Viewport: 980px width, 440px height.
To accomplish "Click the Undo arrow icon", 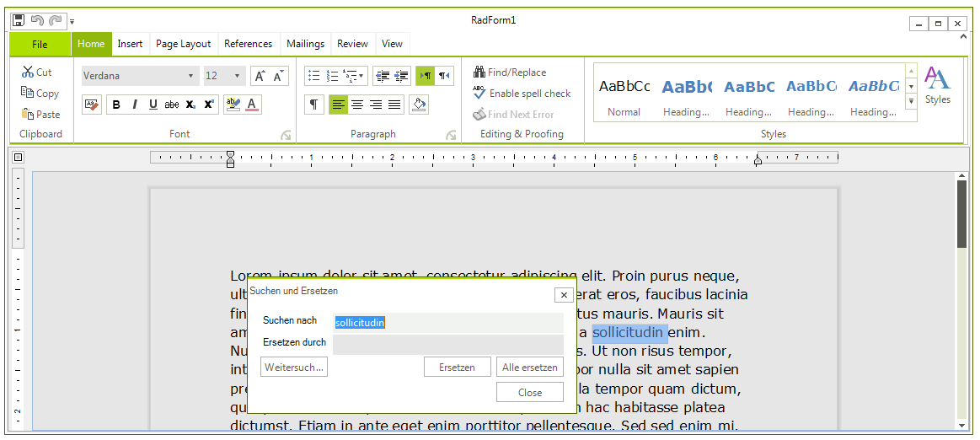I will click(37, 20).
